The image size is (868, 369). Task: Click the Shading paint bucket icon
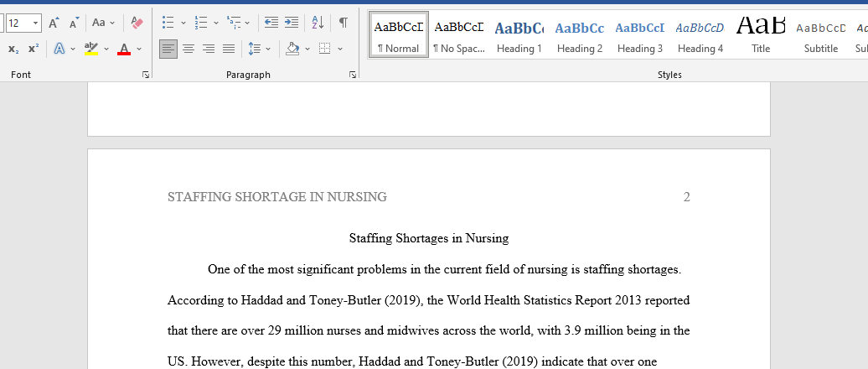(292, 49)
